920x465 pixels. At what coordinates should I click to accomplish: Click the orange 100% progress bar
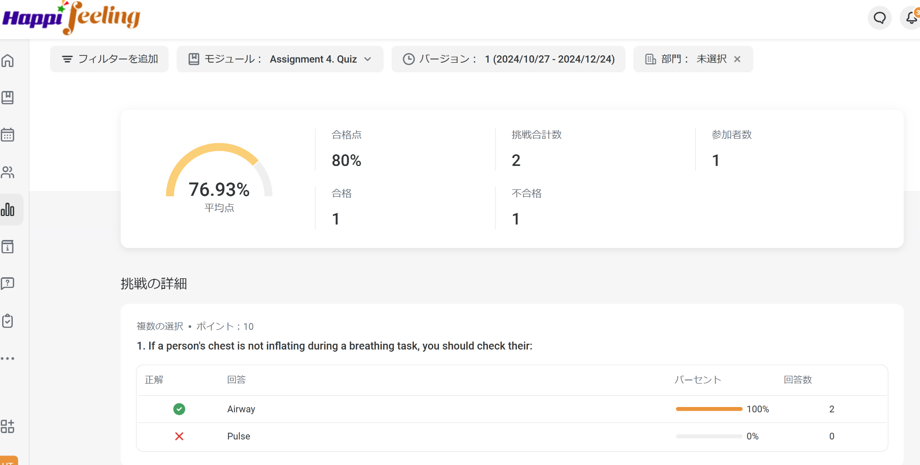tap(708, 409)
